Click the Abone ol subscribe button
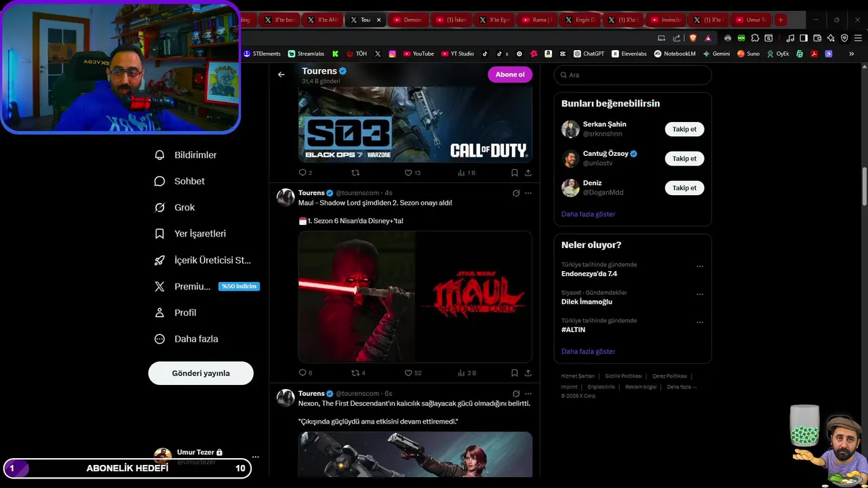The width and height of the screenshot is (868, 488). click(510, 75)
